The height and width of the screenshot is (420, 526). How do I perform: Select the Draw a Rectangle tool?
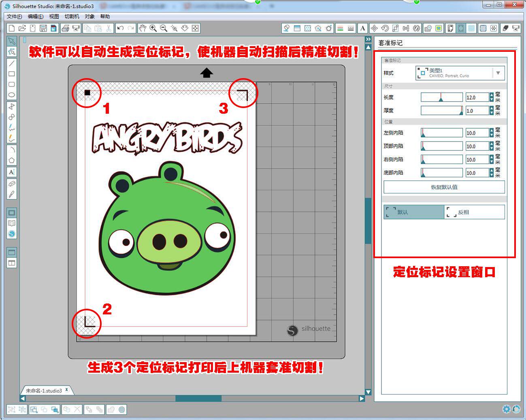[12, 74]
